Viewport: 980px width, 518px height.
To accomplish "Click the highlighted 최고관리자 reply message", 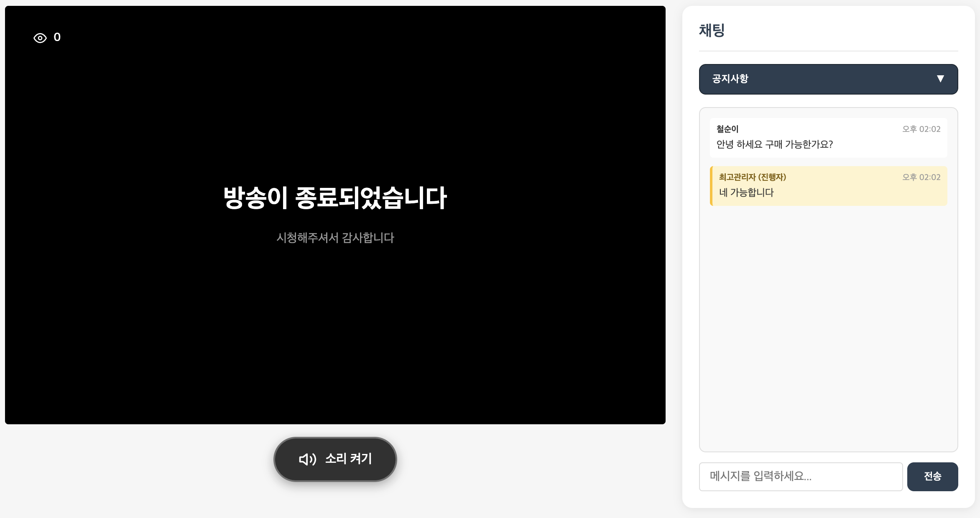I will 829,185.
